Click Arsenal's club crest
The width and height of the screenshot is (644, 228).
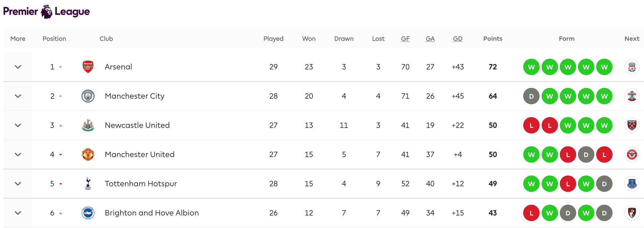coord(88,67)
